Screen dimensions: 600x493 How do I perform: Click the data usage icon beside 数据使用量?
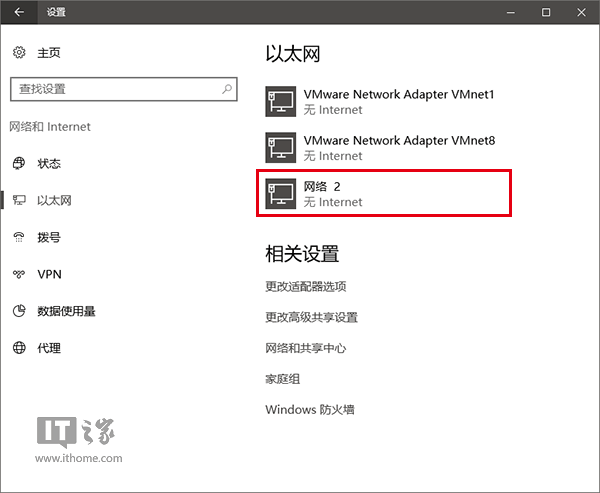[18, 311]
